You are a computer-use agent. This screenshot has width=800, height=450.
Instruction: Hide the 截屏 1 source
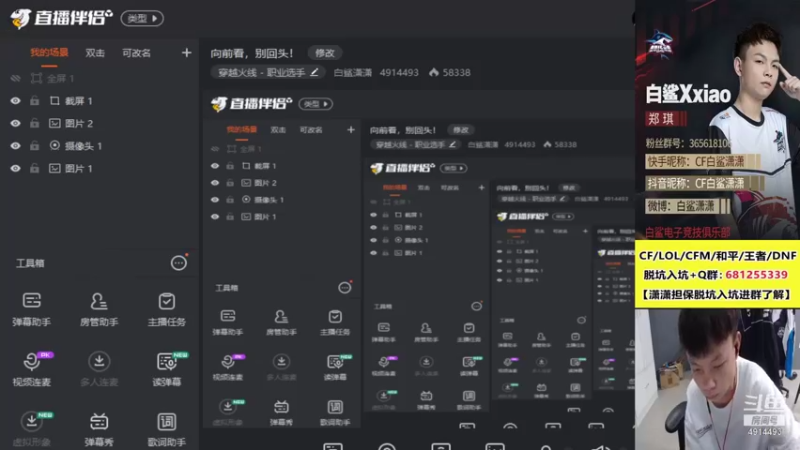point(15,101)
